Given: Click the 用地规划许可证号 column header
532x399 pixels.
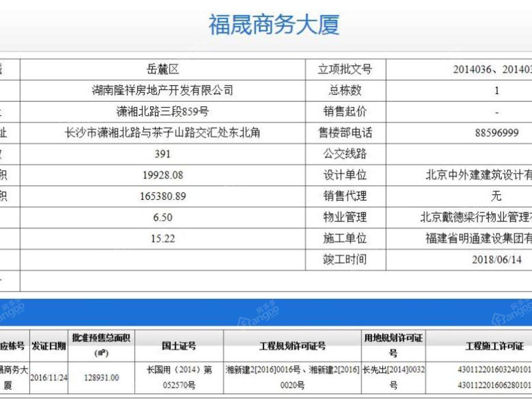Looking at the screenshot, I should pos(394,346).
